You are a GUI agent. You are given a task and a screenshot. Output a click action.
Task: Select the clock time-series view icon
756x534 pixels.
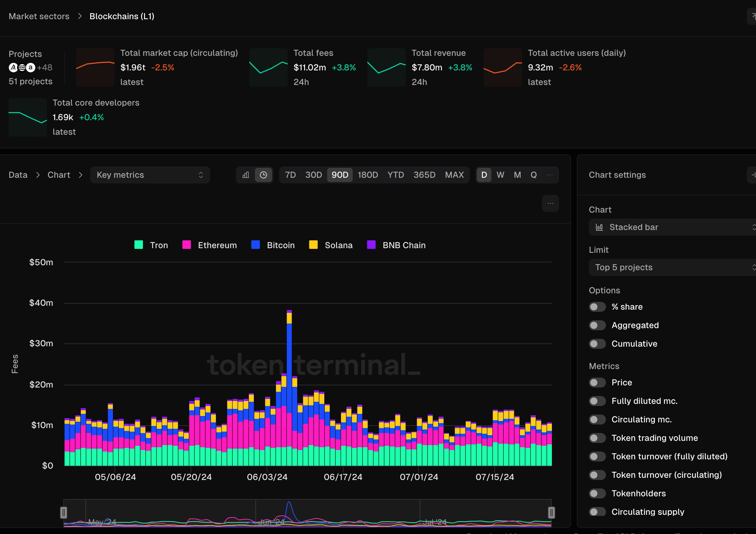[263, 175]
